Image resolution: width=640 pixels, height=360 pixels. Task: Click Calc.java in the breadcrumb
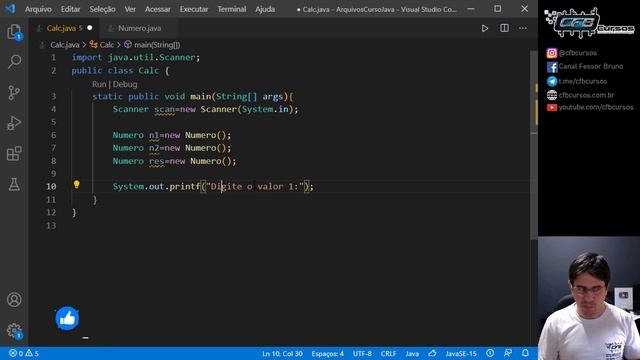[x=64, y=45]
